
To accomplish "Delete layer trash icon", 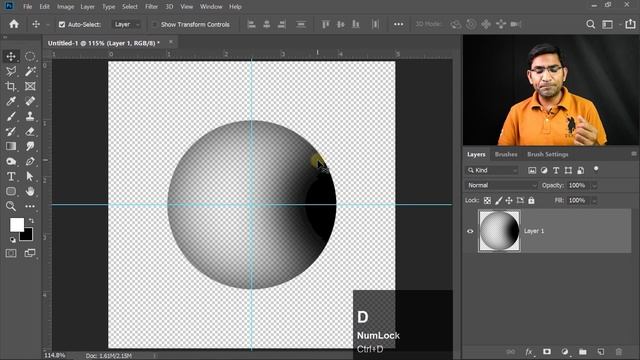I will point(619,351).
